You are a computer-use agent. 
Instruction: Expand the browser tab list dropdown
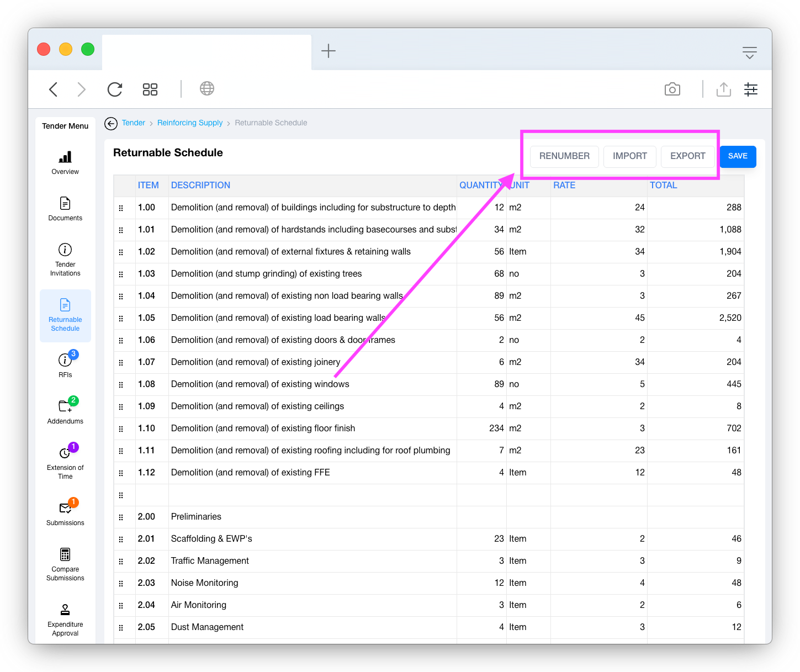749,52
